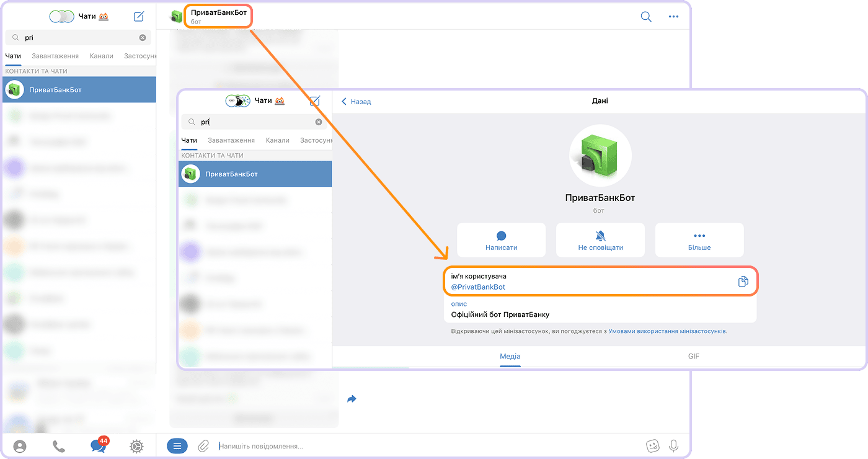Open Завантаження tab in back window
This screenshot has width=868, height=459.
click(55, 56)
